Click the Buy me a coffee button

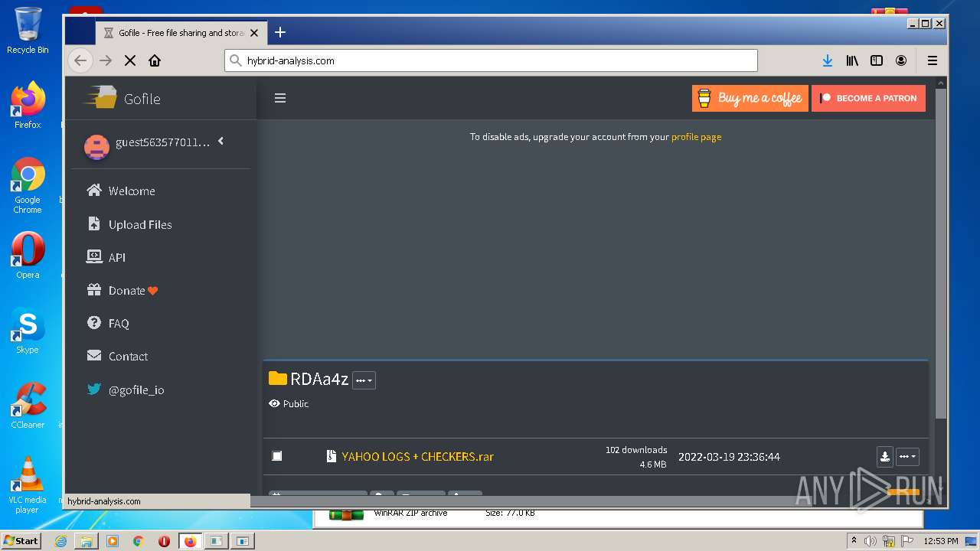[750, 98]
